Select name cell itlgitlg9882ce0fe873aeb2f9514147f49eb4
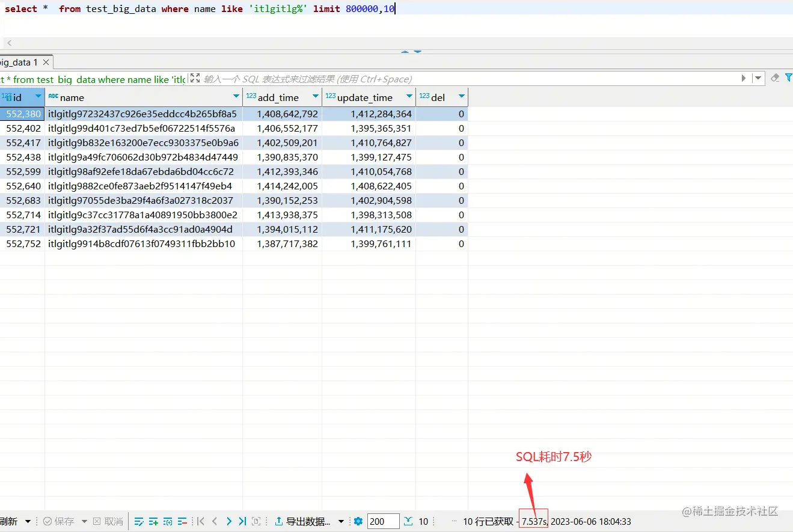Viewport: 793px width, 532px height. coord(144,186)
